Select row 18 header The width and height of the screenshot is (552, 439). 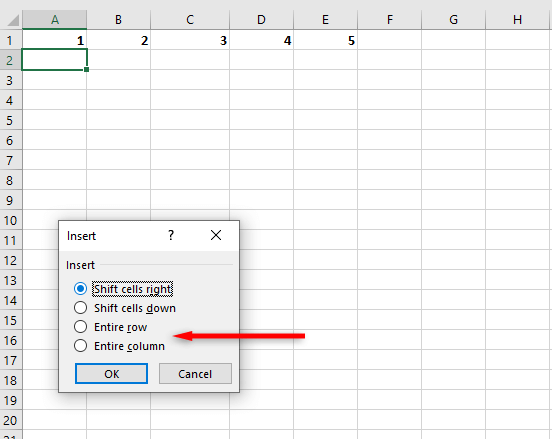tap(11, 380)
